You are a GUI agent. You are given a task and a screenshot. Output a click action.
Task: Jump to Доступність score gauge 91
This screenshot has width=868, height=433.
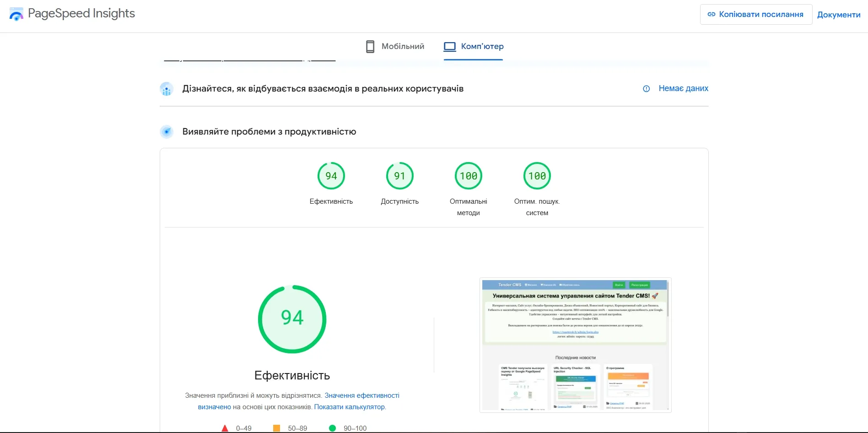pyautogui.click(x=399, y=176)
